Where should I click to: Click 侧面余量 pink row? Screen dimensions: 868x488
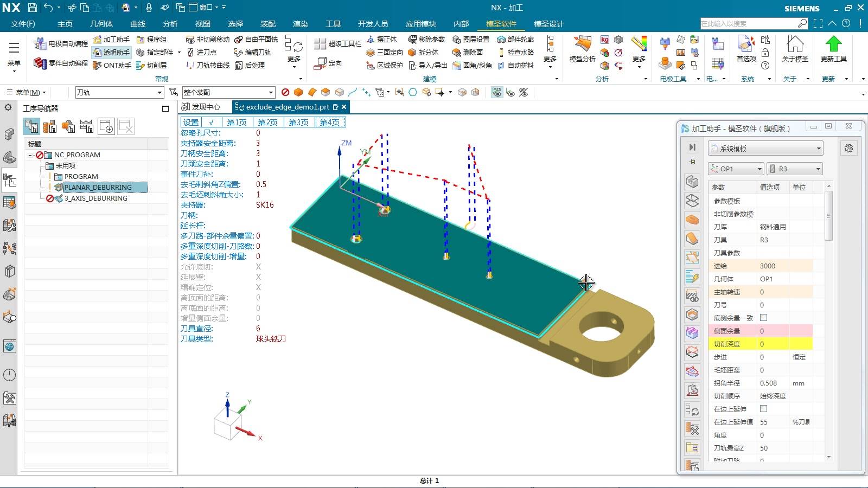[761, 331]
